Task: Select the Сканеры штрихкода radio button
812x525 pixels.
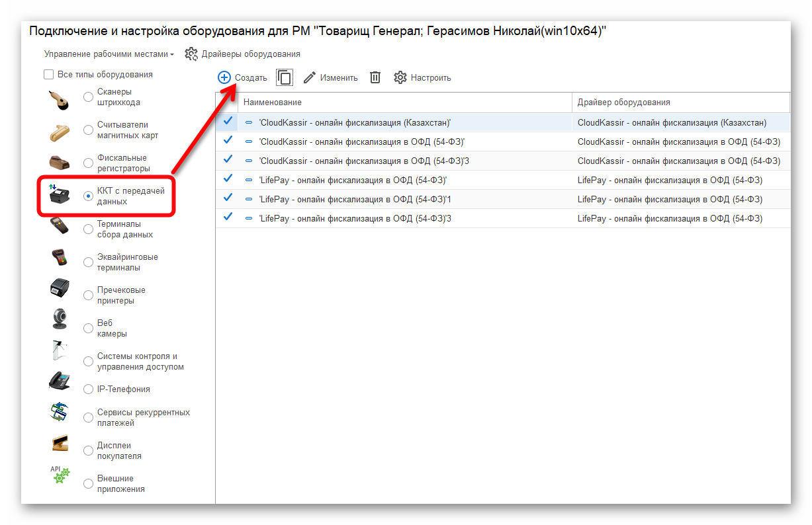Action: pyautogui.click(x=88, y=97)
